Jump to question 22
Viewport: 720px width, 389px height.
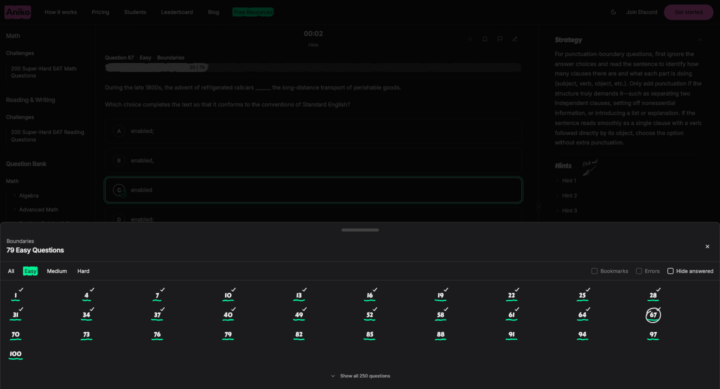point(512,295)
